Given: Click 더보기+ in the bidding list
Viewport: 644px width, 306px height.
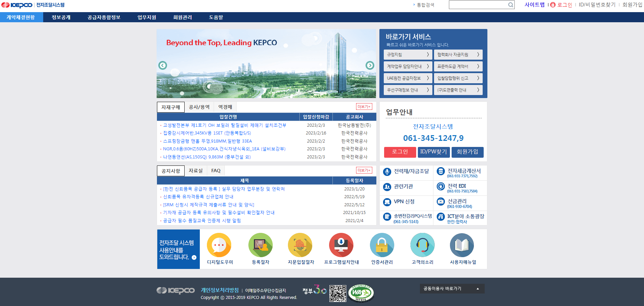Looking at the screenshot, I should [x=364, y=106].
